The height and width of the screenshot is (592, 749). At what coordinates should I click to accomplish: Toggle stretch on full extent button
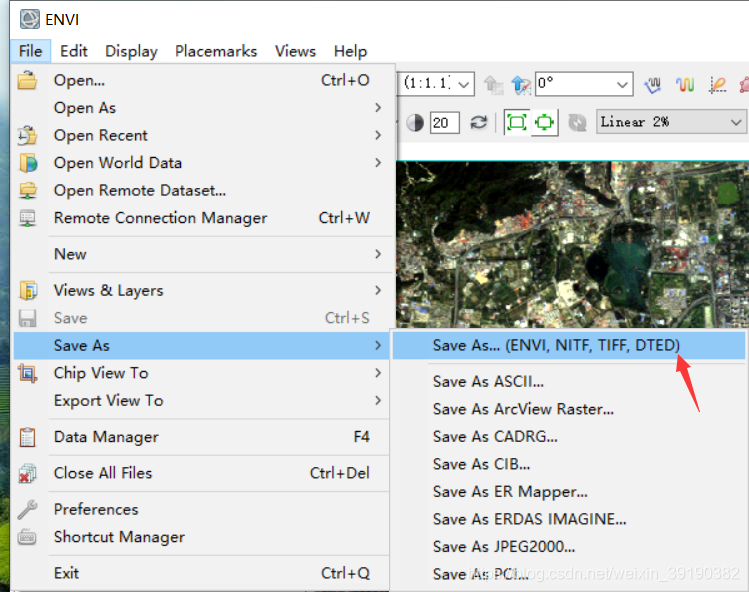pos(516,122)
